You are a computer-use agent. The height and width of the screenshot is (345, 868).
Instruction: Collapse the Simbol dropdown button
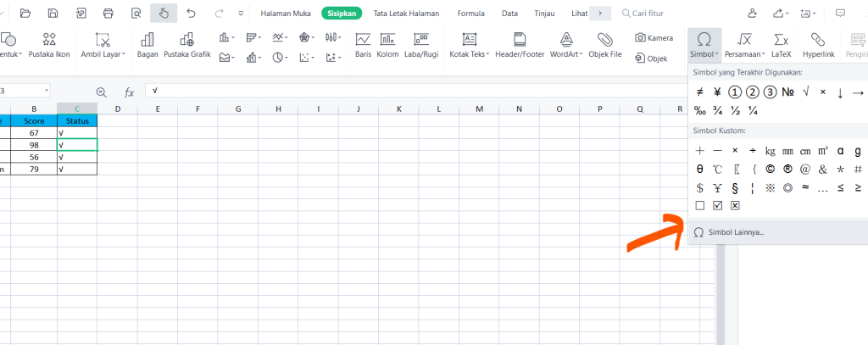click(x=704, y=44)
